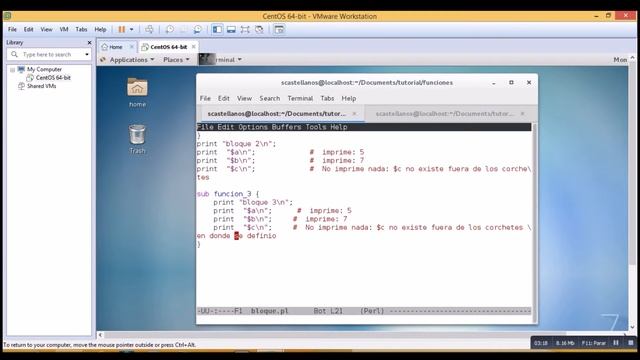Send Ctrl+Alt+Del to the virtual machine
The image size is (640, 360).
pyautogui.click(x=149, y=29)
